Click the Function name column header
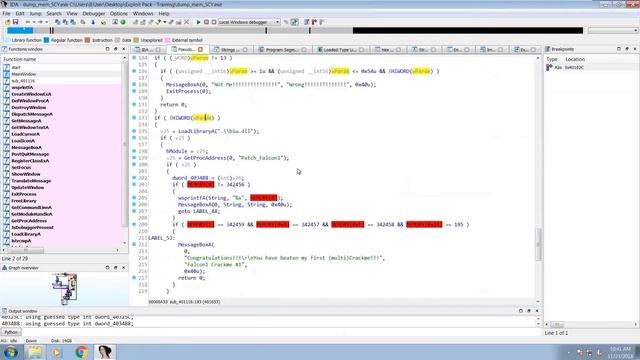The image size is (640, 360). tap(61, 60)
